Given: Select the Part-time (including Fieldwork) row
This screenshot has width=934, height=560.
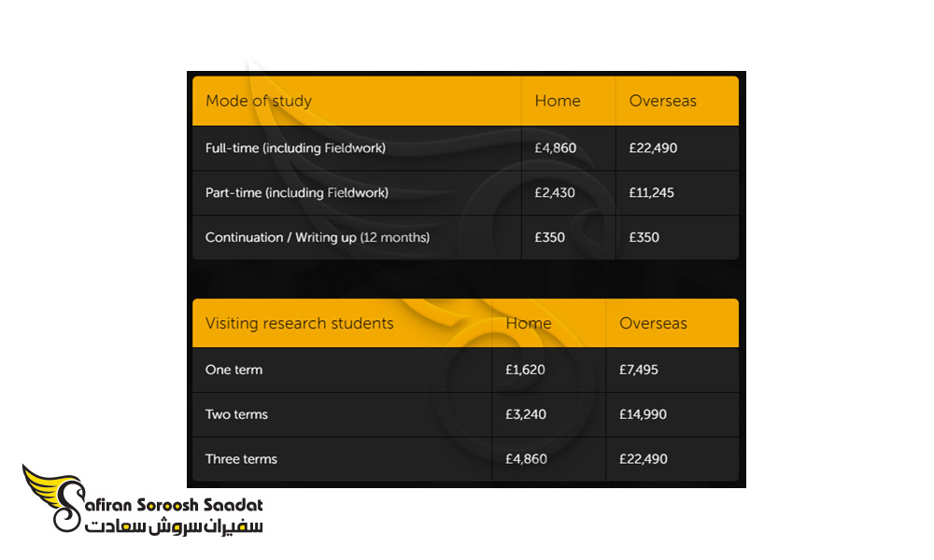Looking at the screenshot, I should click(x=465, y=193).
